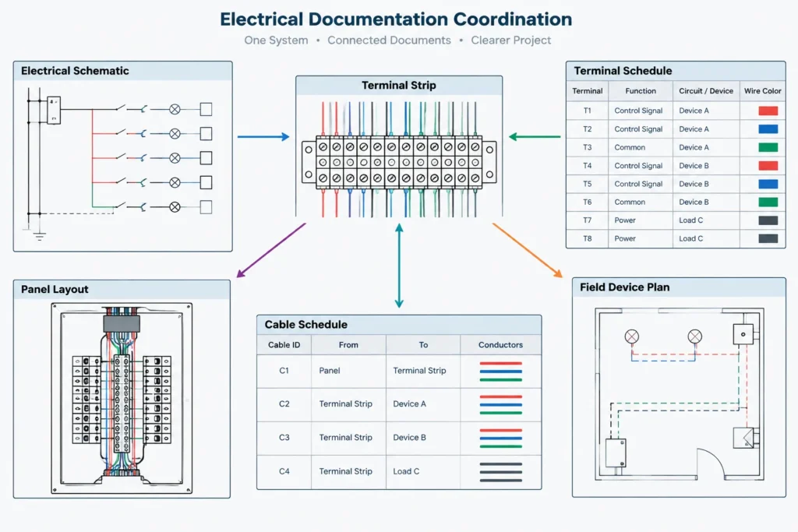Click the Circuit / Device column header
Screen dimensions: 798x532
point(706,91)
